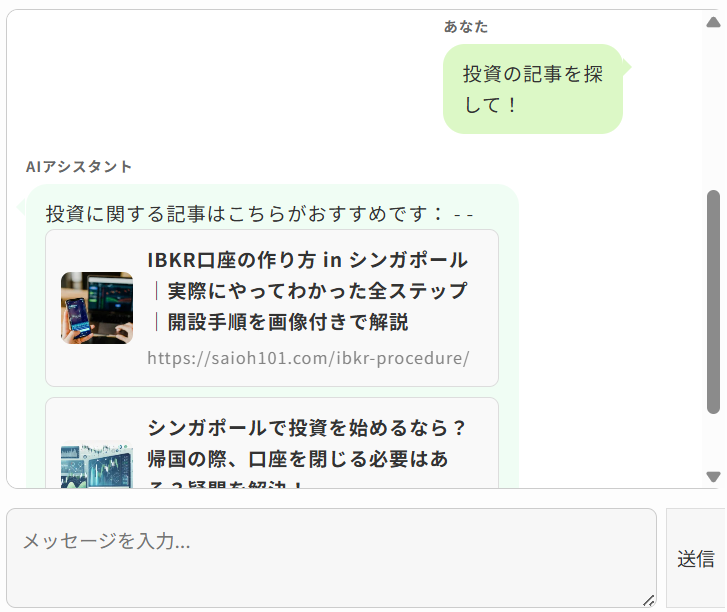Click the あなた sender label
Image resolution: width=727 pixels, height=612 pixels.
coord(466,27)
